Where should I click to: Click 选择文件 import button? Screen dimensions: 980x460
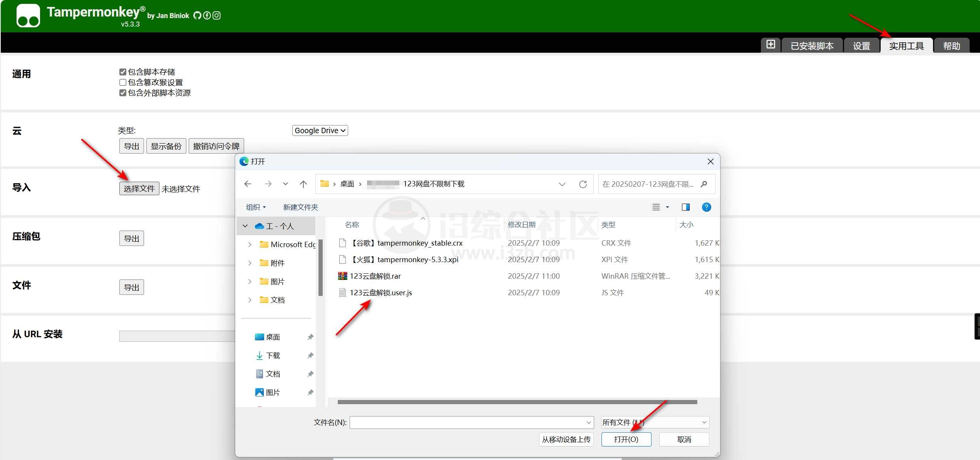(x=139, y=189)
